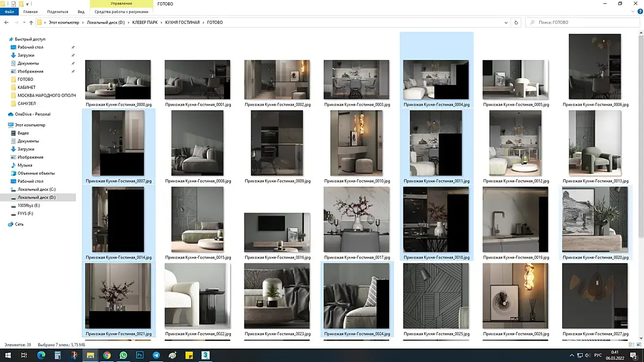Select thumbnail Прихожая Кухня-Гостиная_0009.jpg
The image size is (644, 362).
coord(277,143)
